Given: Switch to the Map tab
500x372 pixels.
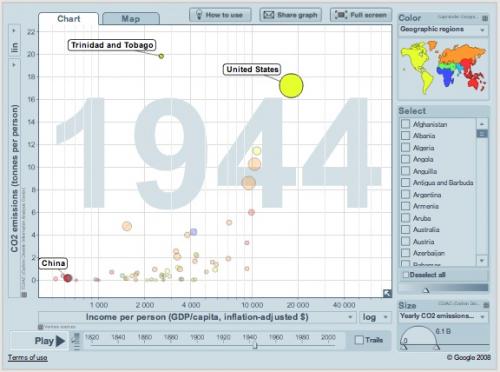Looking at the screenshot, I should pos(131,19).
